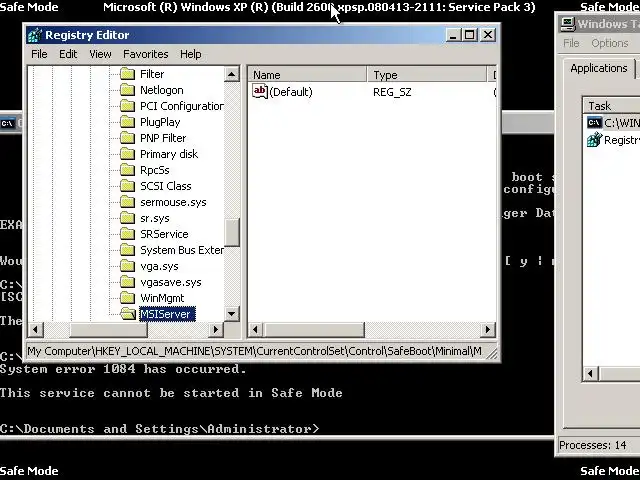The image size is (640, 480).
Task: Sort values by the Type column header
Action: click(427, 75)
